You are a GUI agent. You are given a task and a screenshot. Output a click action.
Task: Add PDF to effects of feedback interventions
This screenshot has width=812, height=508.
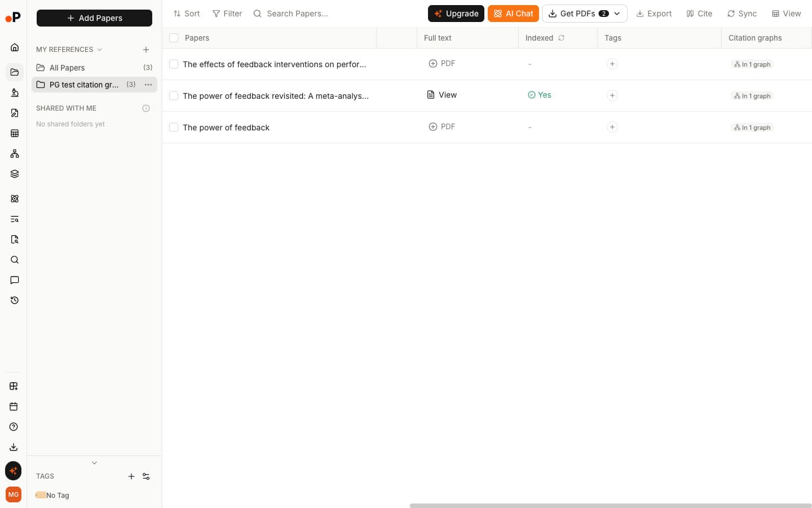tap(442, 63)
